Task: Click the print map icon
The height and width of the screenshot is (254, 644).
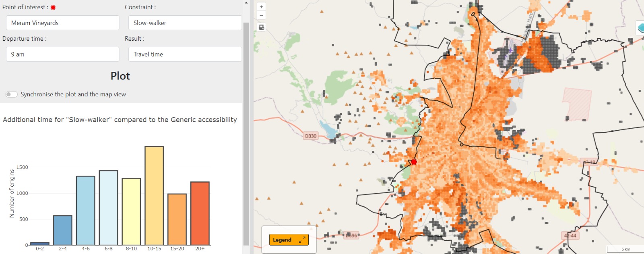Action: pyautogui.click(x=261, y=27)
